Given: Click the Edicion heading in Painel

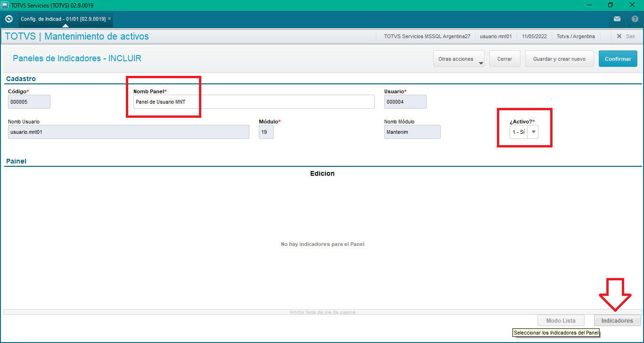Looking at the screenshot, I should point(322,173).
